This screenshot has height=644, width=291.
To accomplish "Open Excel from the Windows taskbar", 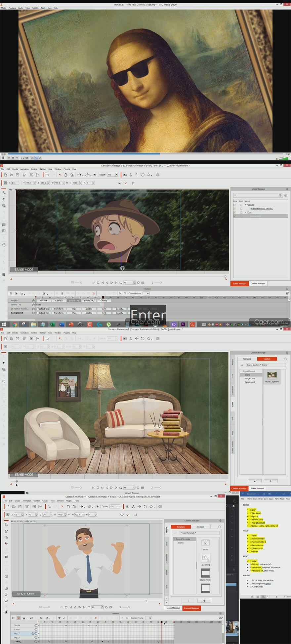I will pos(52,324).
